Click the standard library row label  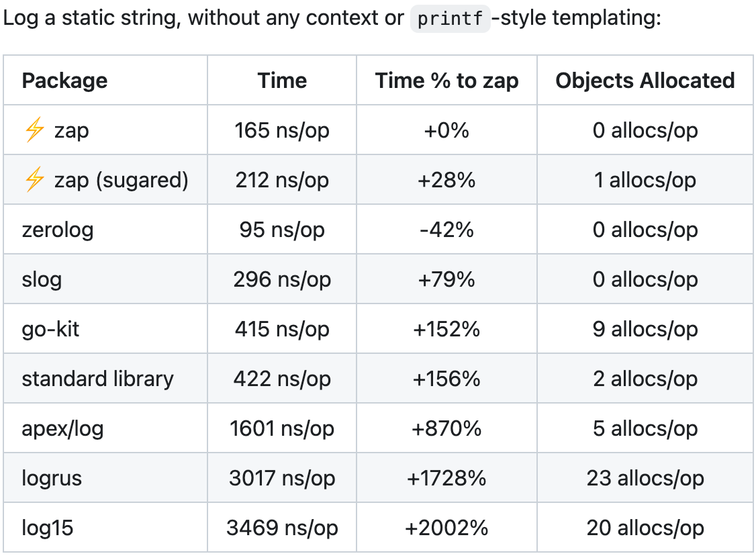tap(97, 379)
